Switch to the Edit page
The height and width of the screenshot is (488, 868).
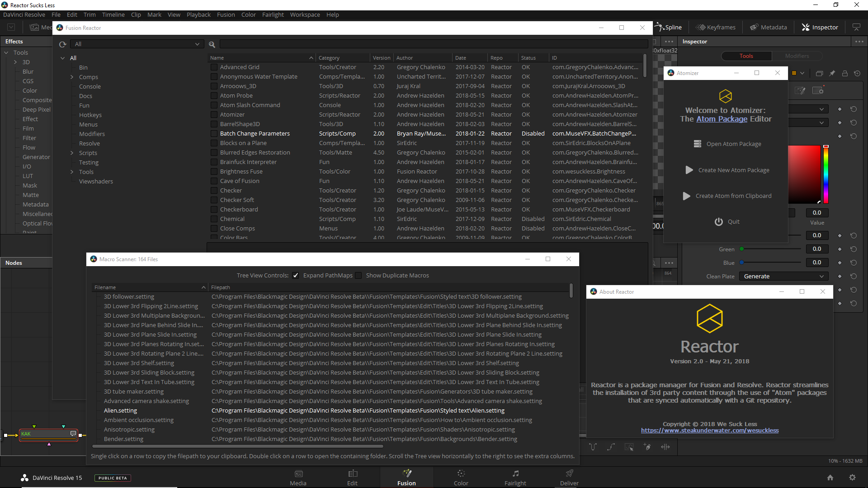pyautogui.click(x=352, y=478)
